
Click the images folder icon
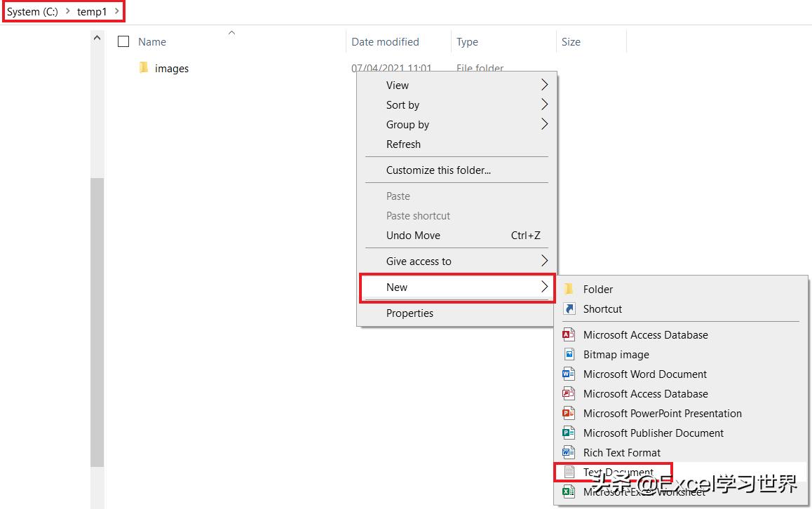pos(144,68)
